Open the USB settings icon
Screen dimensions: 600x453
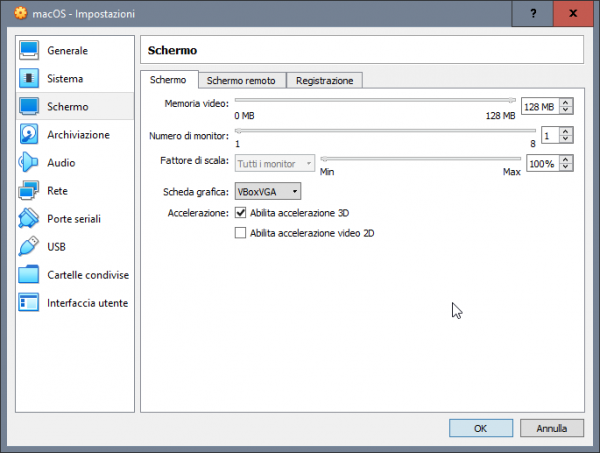[x=29, y=246]
